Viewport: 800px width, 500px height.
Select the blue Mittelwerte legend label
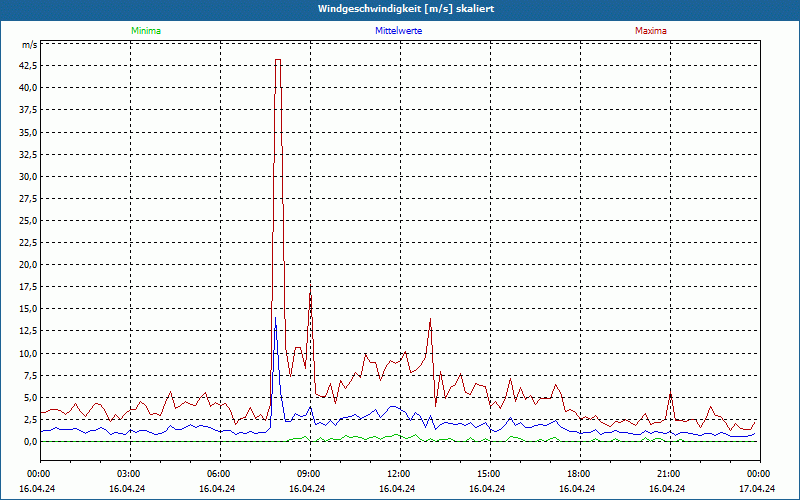(x=398, y=31)
